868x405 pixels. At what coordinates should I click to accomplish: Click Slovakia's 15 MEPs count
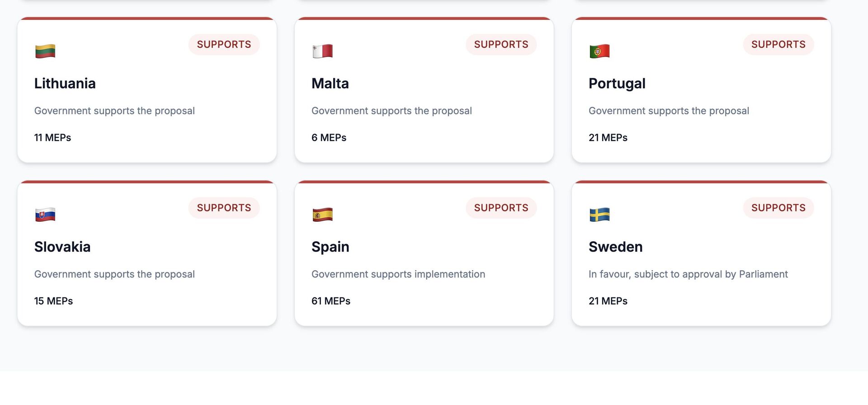click(53, 301)
